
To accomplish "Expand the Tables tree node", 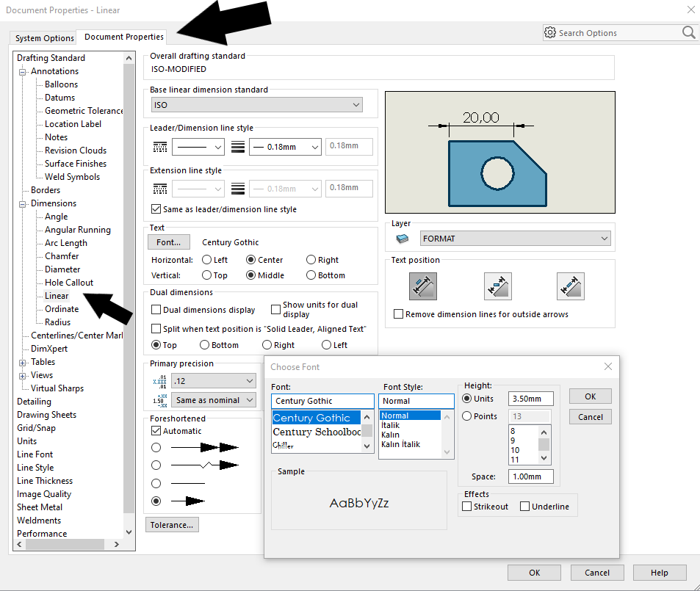I will tap(23, 362).
